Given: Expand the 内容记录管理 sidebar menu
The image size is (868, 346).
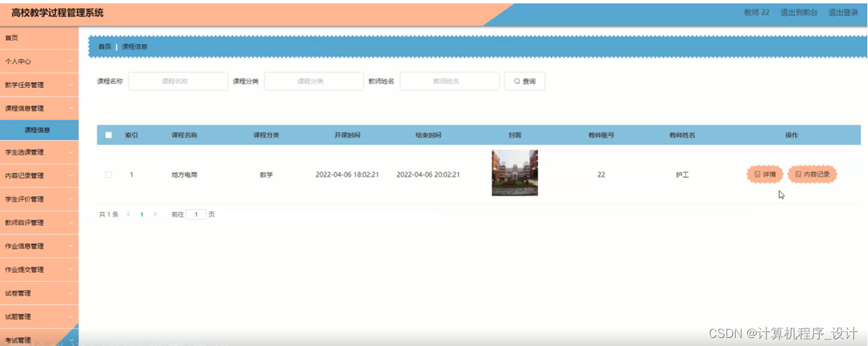Looking at the screenshot, I should click(39, 175).
